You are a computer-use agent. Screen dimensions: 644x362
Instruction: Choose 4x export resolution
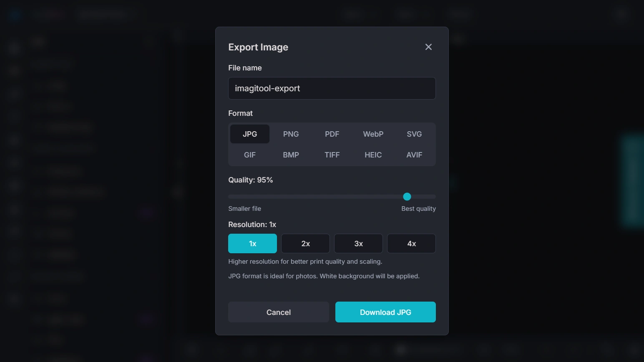[x=411, y=244]
